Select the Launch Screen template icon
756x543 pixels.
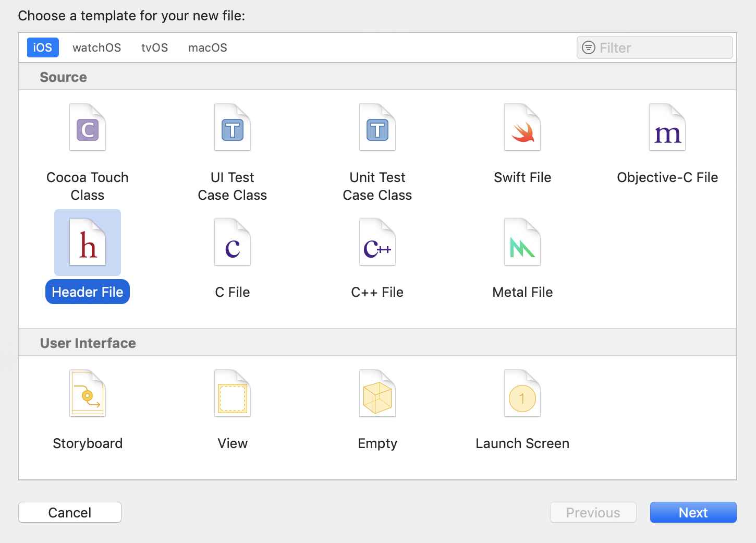pyautogui.click(x=522, y=393)
